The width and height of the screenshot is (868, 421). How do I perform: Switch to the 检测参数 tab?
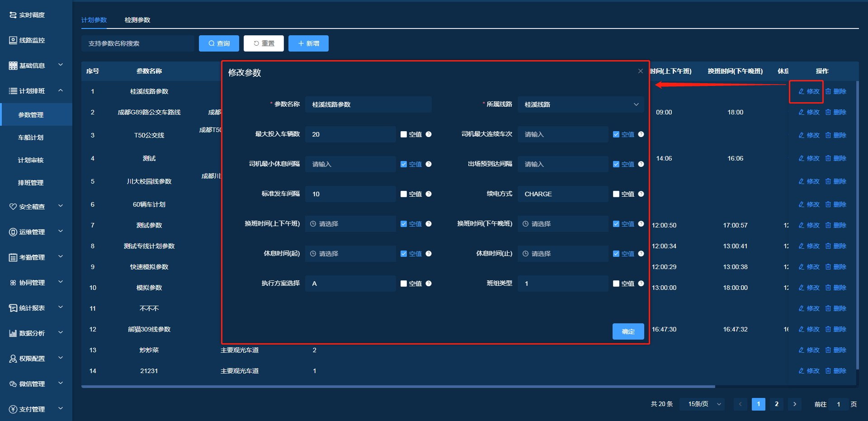point(137,20)
